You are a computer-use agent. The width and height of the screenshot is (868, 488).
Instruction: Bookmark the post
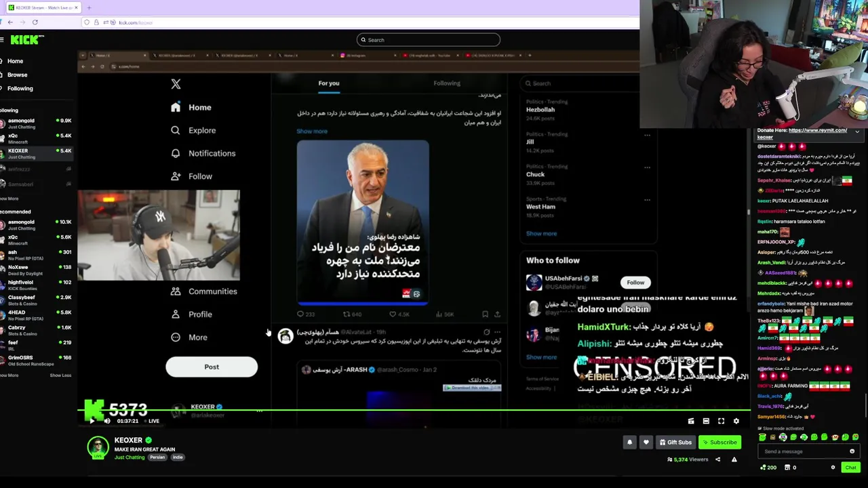click(485, 314)
